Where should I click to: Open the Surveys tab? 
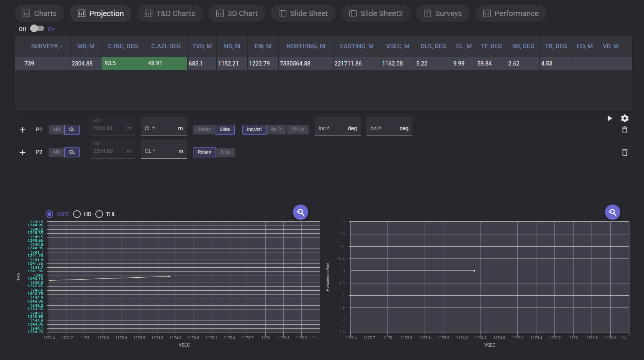point(443,13)
